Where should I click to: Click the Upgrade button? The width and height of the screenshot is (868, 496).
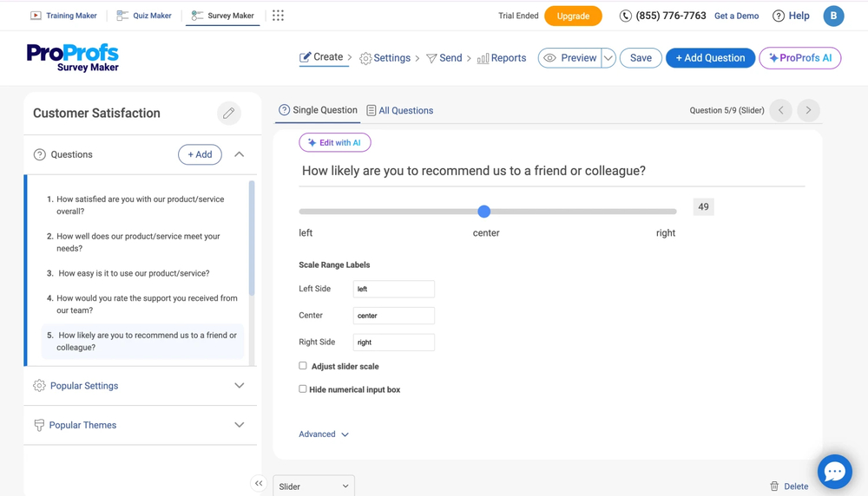coord(573,16)
